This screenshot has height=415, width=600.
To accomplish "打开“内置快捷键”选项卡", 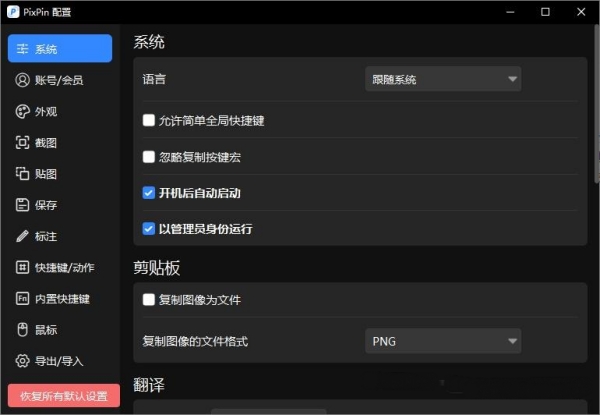I will click(60, 298).
